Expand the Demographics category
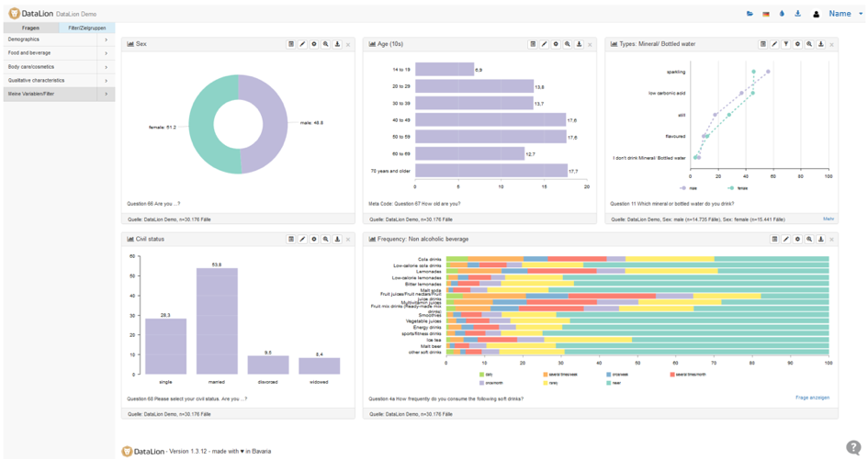 coord(59,39)
